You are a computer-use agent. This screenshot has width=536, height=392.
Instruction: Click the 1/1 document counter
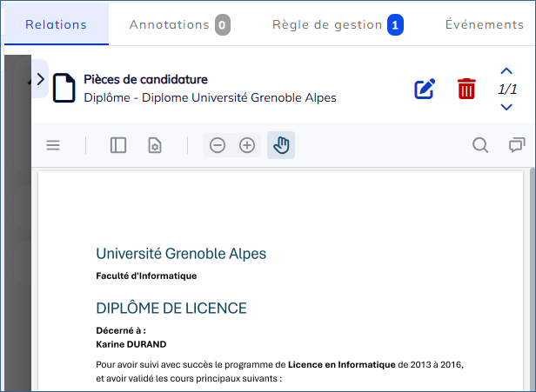click(507, 90)
